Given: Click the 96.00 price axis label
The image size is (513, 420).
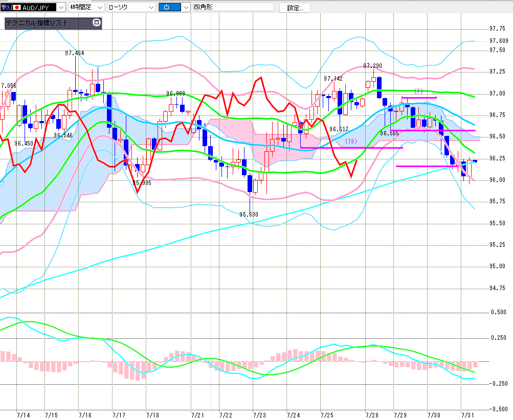Looking at the screenshot, I should click(x=497, y=180).
